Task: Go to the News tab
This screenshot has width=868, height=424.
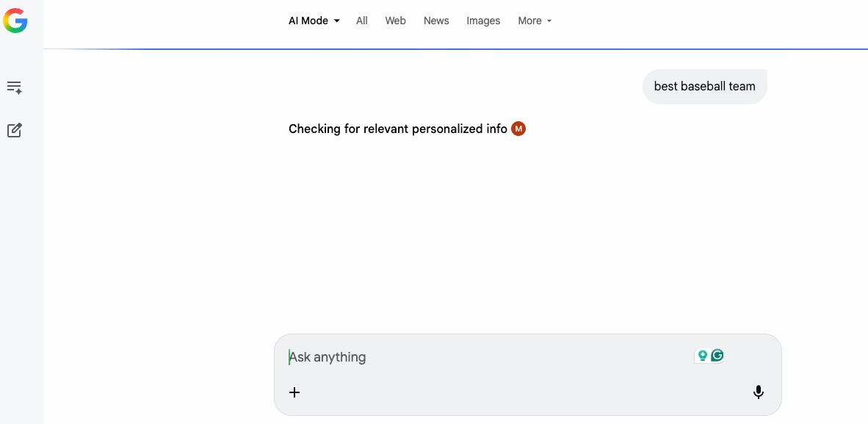Action: [x=436, y=21]
